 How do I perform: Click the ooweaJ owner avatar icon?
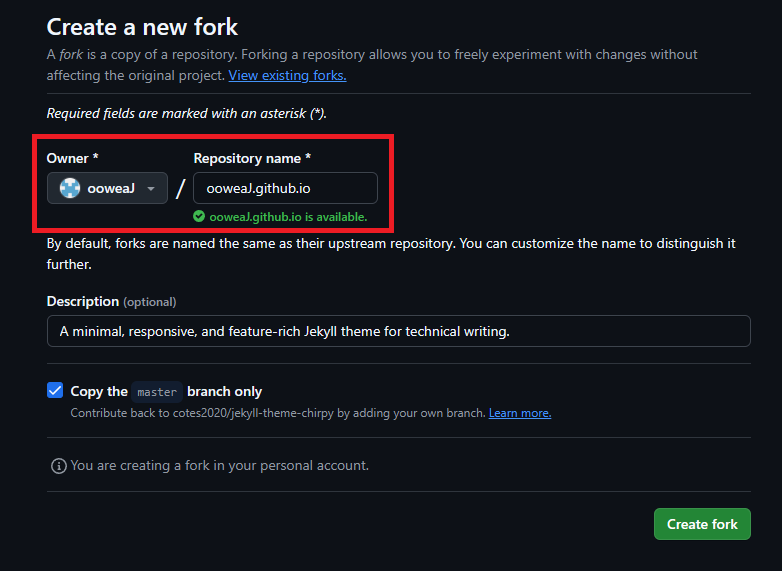click(70, 188)
